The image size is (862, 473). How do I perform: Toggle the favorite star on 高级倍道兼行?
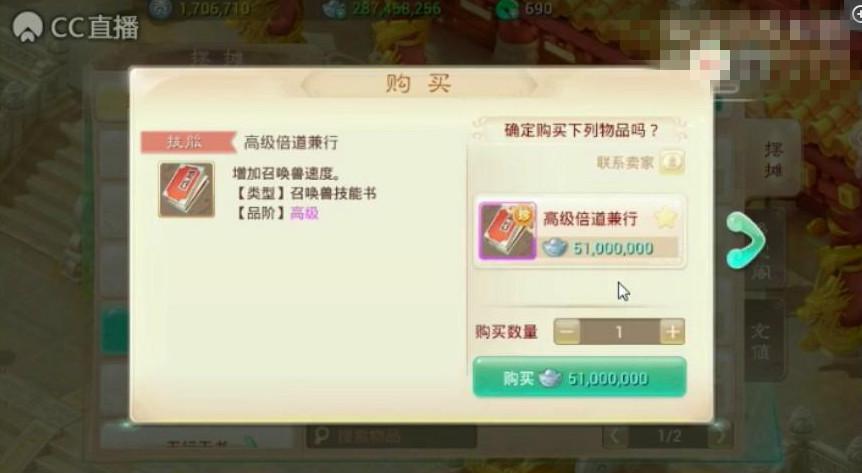click(x=666, y=219)
